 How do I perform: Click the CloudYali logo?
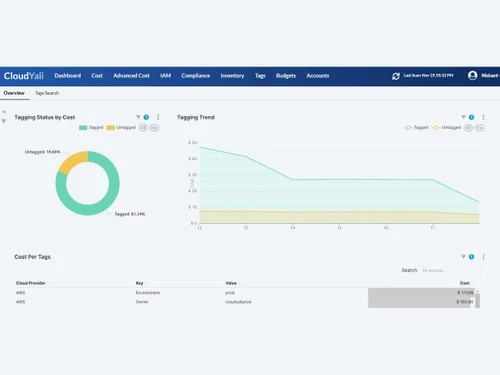tap(24, 76)
